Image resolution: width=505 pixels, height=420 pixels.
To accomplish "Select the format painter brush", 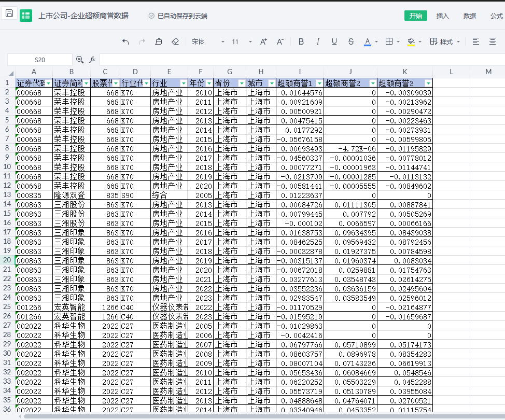I will pos(159,41).
